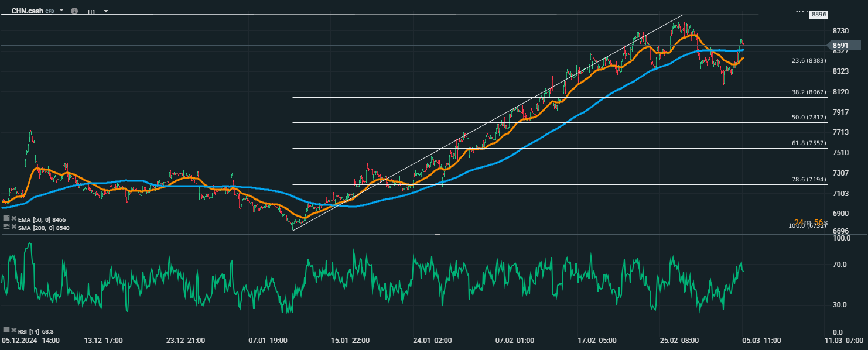Click the RSI 100.0 level label

842,238
